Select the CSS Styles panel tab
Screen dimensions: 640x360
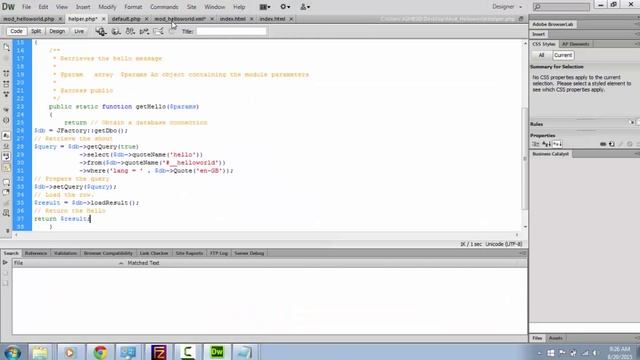pyautogui.click(x=543, y=44)
